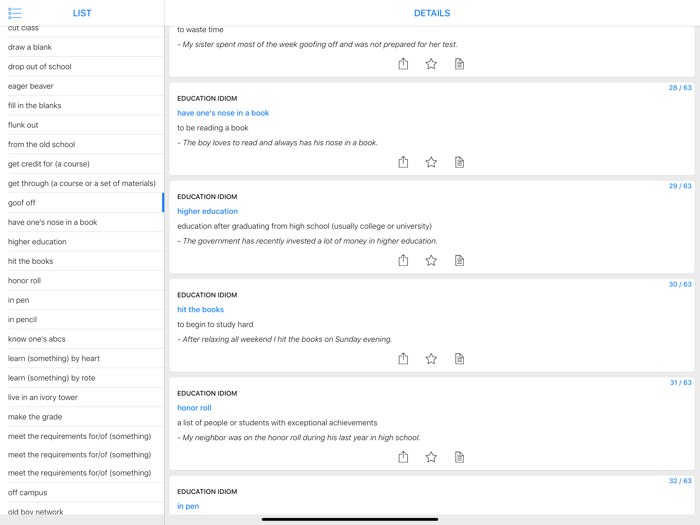Open the list menu icon in header
Viewport: 700px width, 525px height.
click(14, 13)
